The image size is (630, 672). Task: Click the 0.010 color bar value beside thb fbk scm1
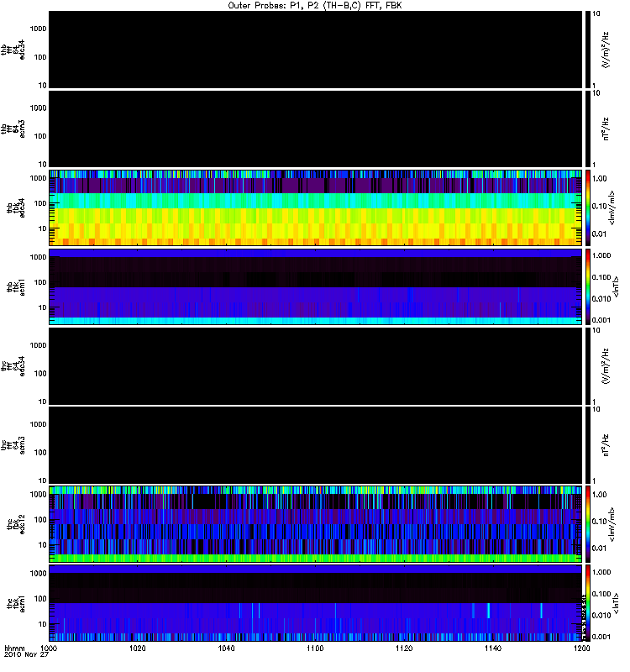pyautogui.click(x=601, y=299)
